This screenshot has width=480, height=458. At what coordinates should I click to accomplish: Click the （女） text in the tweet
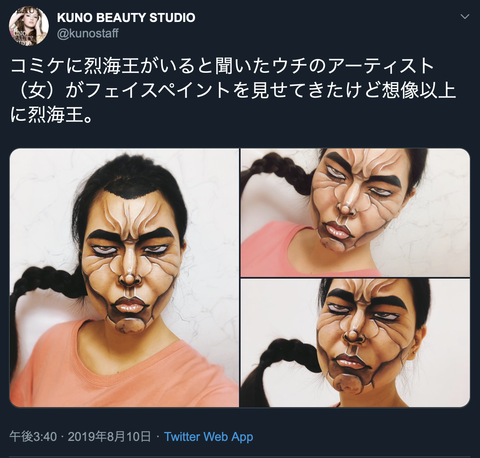(37, 91)
